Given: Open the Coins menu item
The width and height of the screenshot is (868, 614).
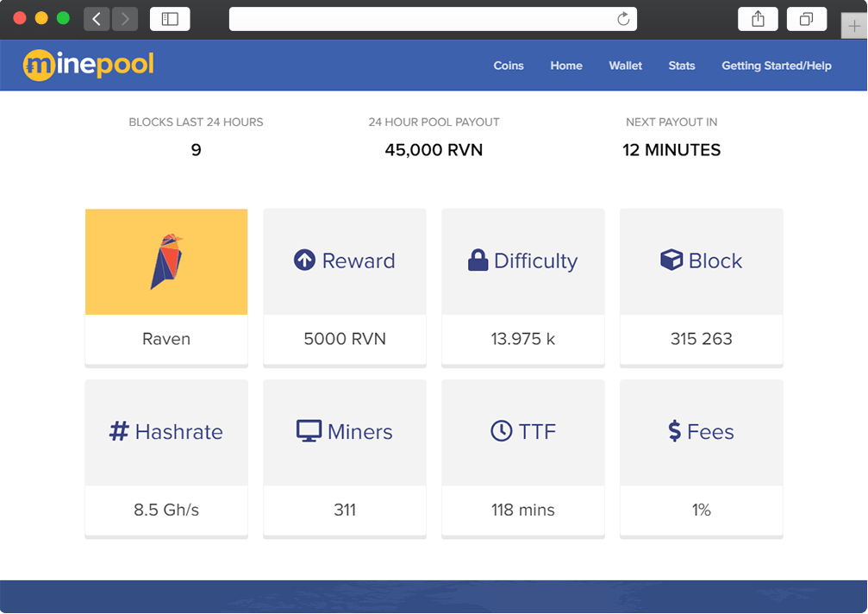Looking at the screenshot, I should click(x=509, y=66).
